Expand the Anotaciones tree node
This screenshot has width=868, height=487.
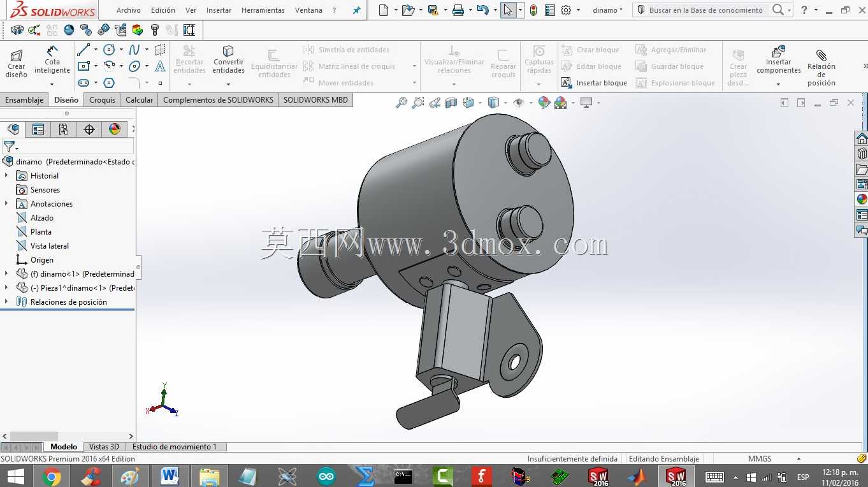pos(6,203)
